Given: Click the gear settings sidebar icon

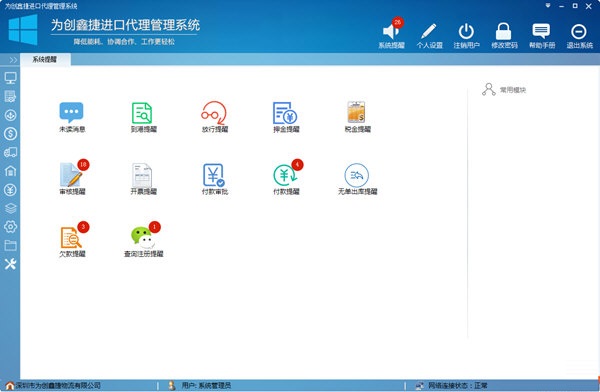Looking at the screenshot, I should pos(10,227).
